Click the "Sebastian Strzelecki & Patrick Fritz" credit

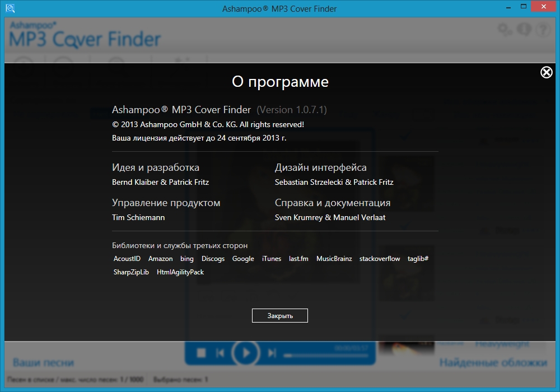pyautogui.click(x=334, y=182)
